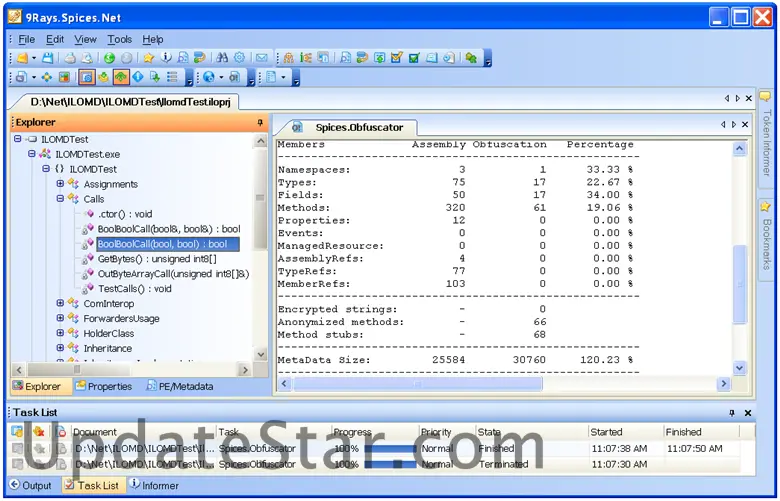Open the File menu
Image resolution: width=780 pixels, height=501 pixels.
(26, 39)
